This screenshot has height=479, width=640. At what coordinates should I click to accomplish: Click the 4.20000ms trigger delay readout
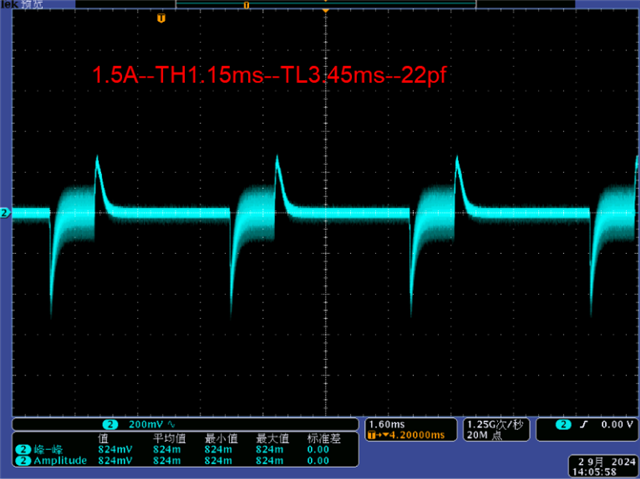coord(417,435)
